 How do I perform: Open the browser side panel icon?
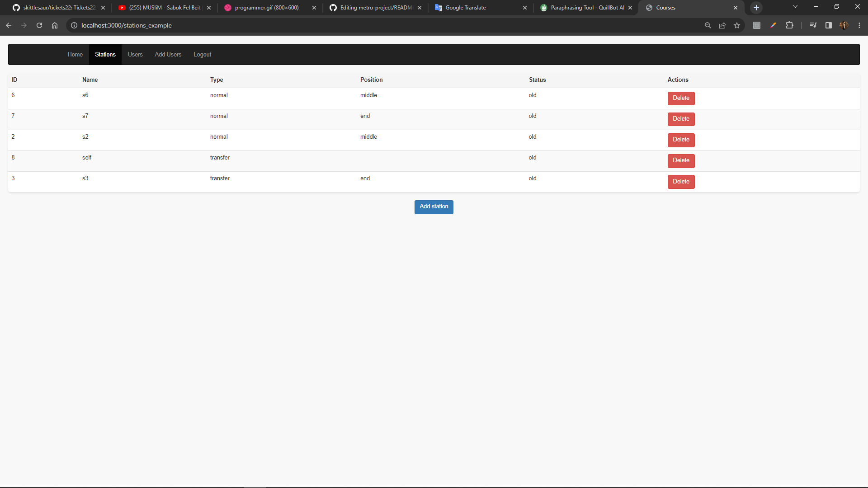tap(828, 25)
